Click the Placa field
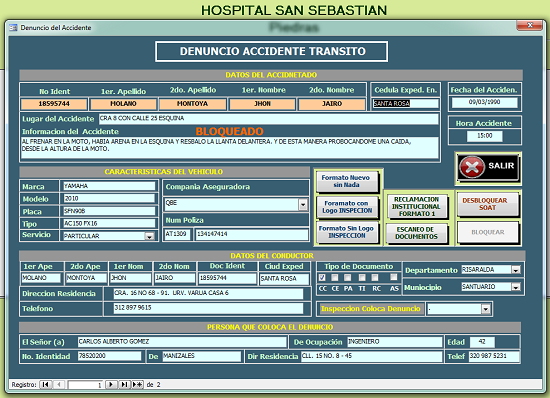 click(109, 211)
